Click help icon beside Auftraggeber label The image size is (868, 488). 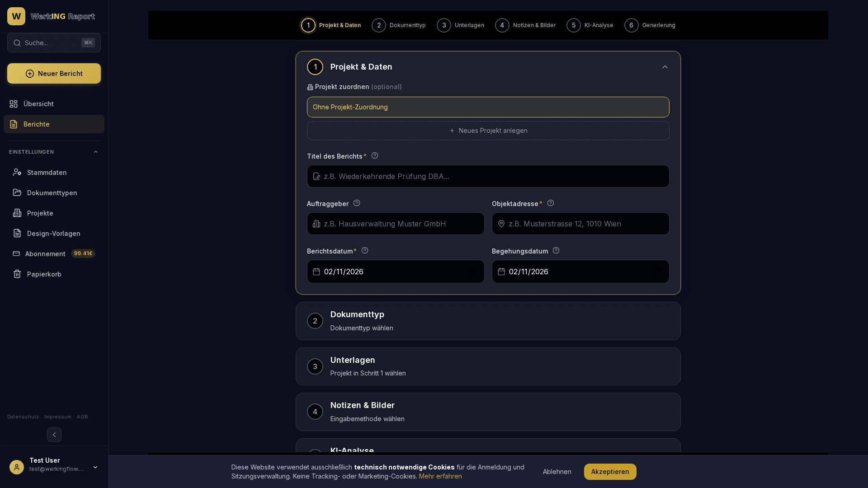(x=357, y=203)
